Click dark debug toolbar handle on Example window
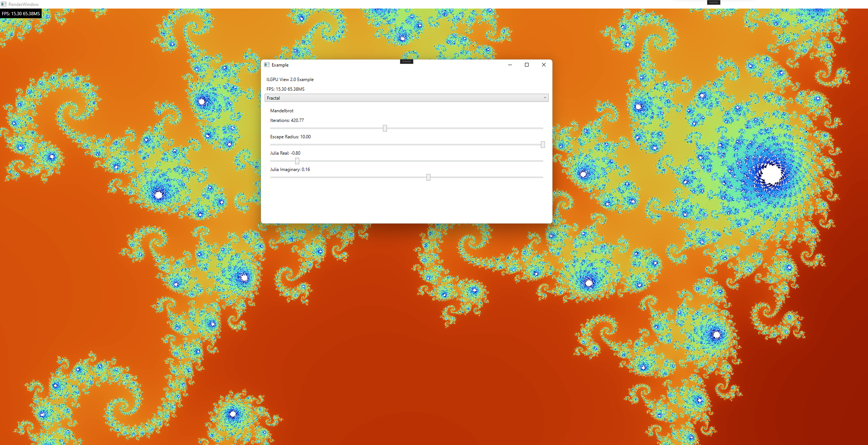 pos(406,61)
